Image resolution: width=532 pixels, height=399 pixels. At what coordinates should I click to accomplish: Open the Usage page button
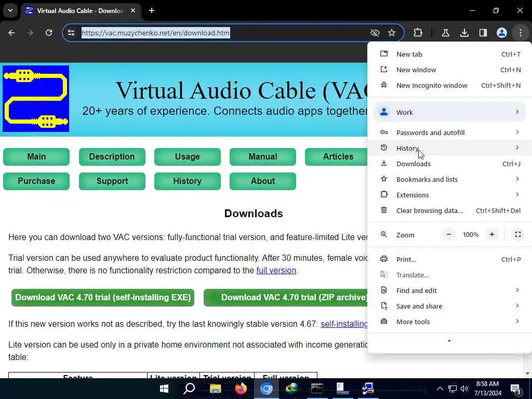[x=187, y=157]
